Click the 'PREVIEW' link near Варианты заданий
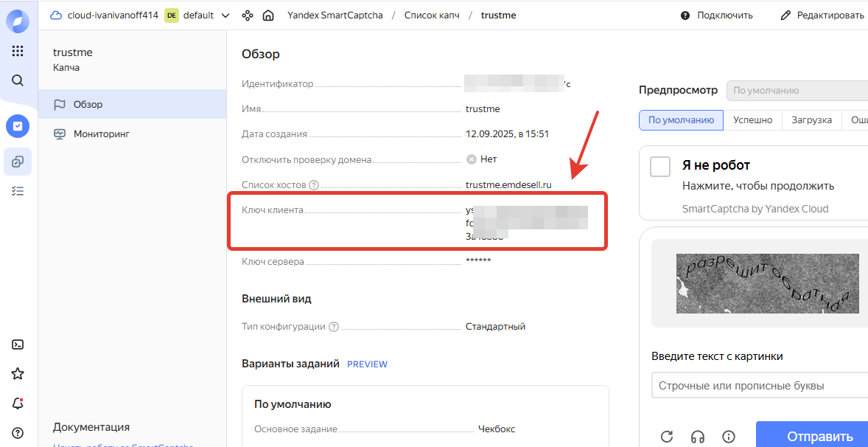 [367, 364]
